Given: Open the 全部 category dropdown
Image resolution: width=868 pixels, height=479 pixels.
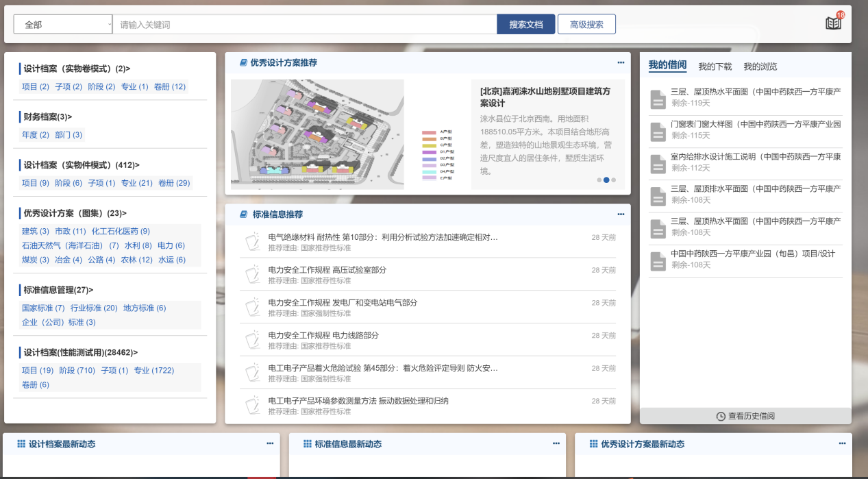Looking at the screenshot, I should click(x=63, y=25).
